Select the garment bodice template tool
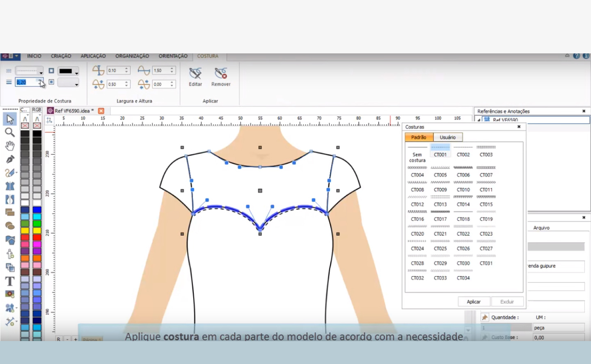591x364 pixels. coord(10,186)
